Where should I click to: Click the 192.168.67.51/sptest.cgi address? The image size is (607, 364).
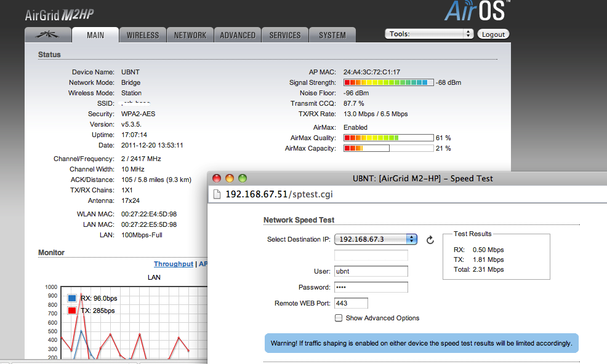[x=279, y=194]
